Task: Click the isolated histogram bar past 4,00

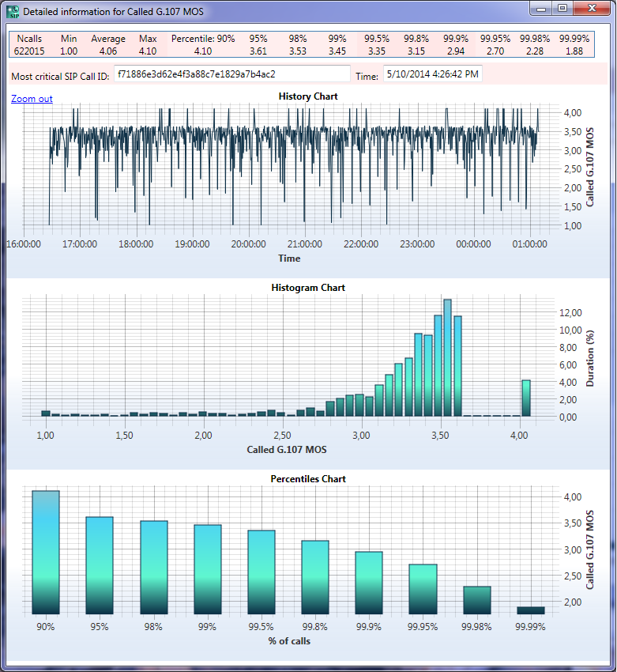Action: [526, 398]
